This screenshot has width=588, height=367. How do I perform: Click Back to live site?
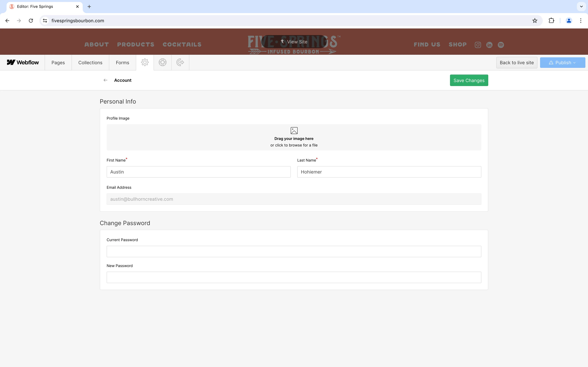(x=517, y=62)
